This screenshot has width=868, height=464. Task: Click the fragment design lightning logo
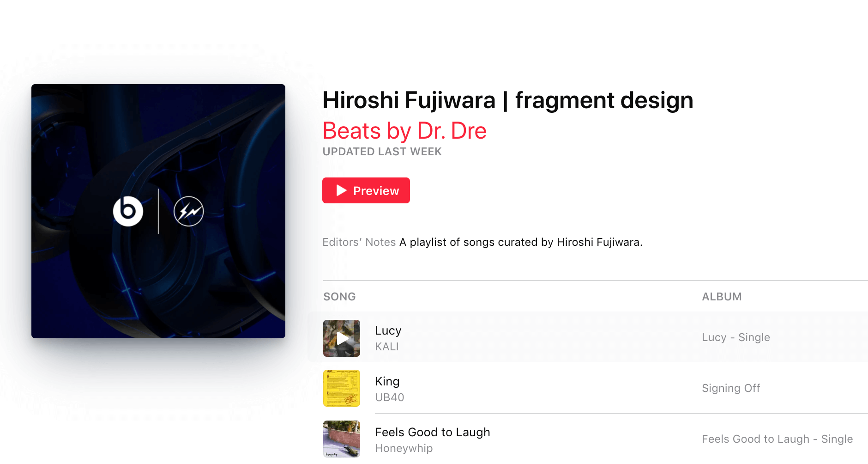(x=188, y=211)
